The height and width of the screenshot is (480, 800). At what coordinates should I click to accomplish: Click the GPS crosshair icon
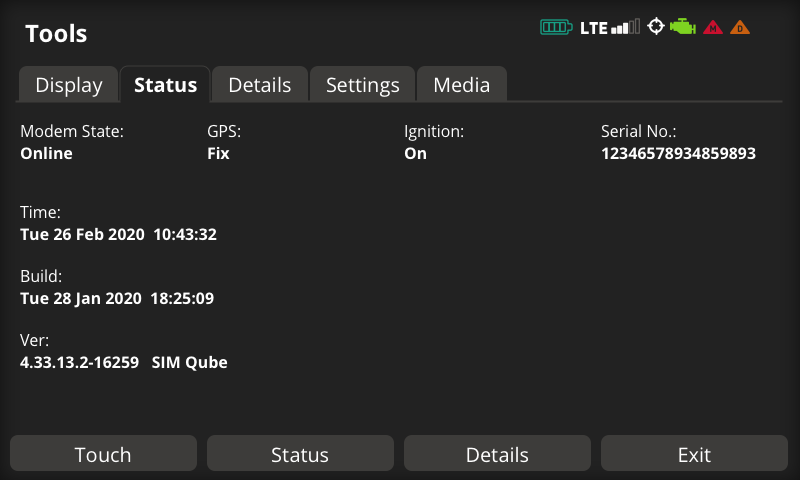click(x=656, y=27)
